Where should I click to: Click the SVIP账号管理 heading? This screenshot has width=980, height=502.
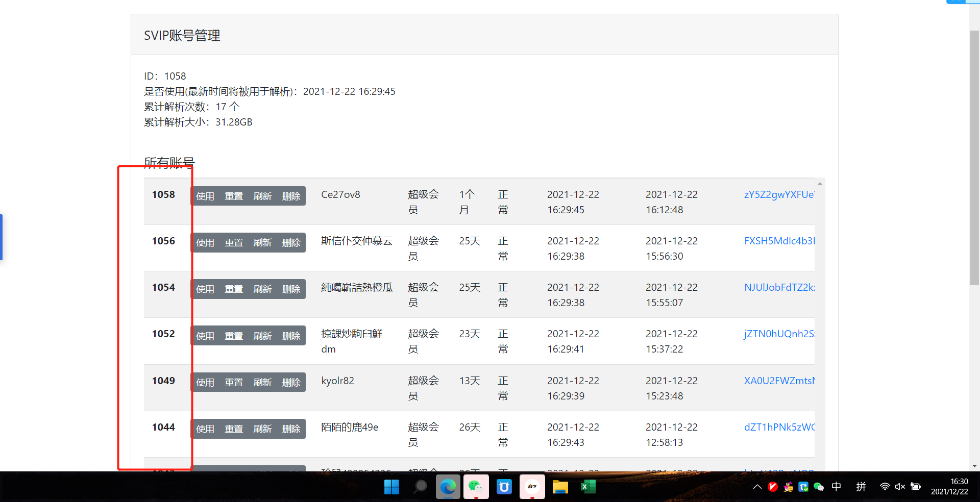coord(182,35)
